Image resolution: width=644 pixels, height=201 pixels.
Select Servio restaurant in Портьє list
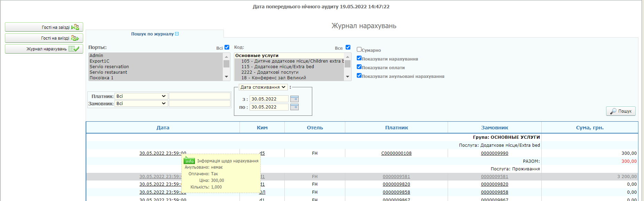[108, 72]
